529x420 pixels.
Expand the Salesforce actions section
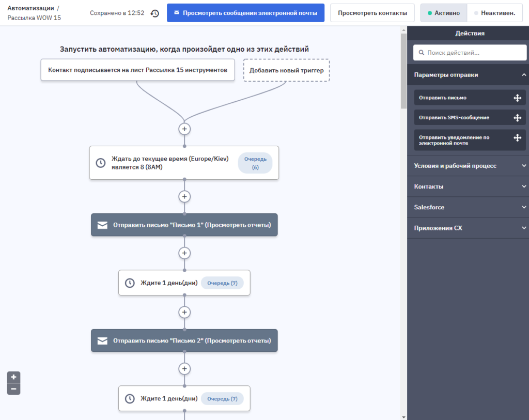coord(468,207)
